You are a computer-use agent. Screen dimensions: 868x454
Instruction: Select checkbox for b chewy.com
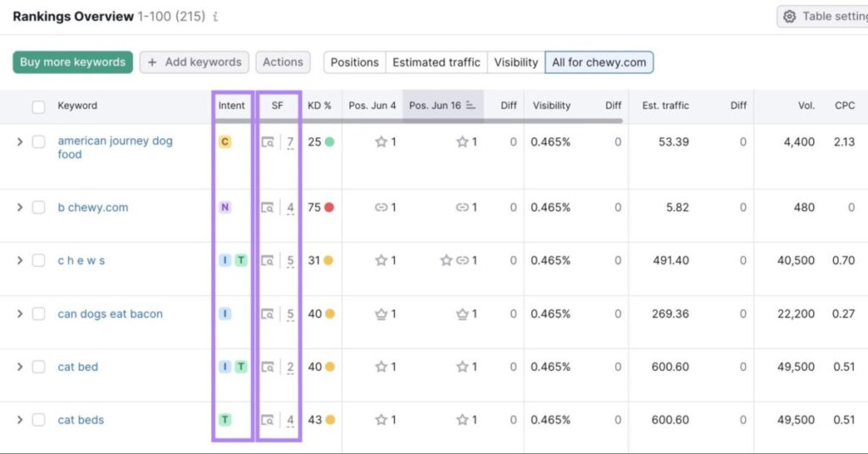38,208
